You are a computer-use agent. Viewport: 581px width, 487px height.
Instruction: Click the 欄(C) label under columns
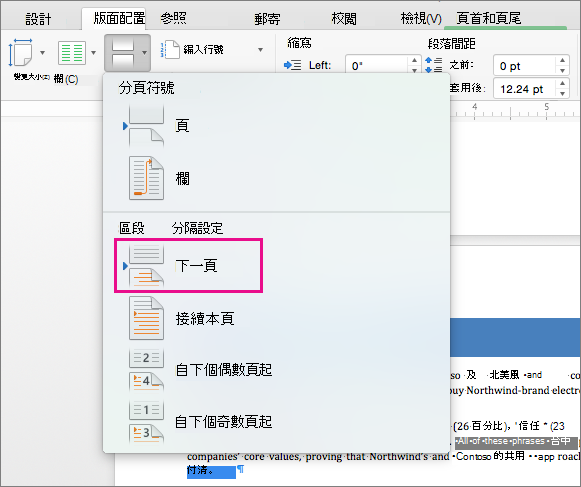pos(66,79)
